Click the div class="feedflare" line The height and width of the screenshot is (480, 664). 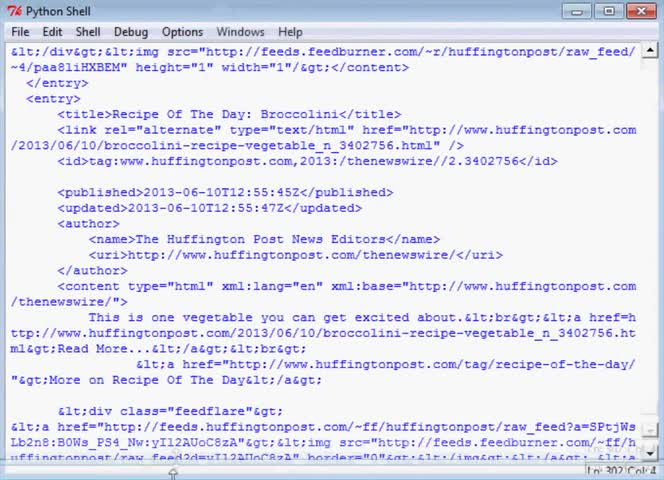(170, 412)
